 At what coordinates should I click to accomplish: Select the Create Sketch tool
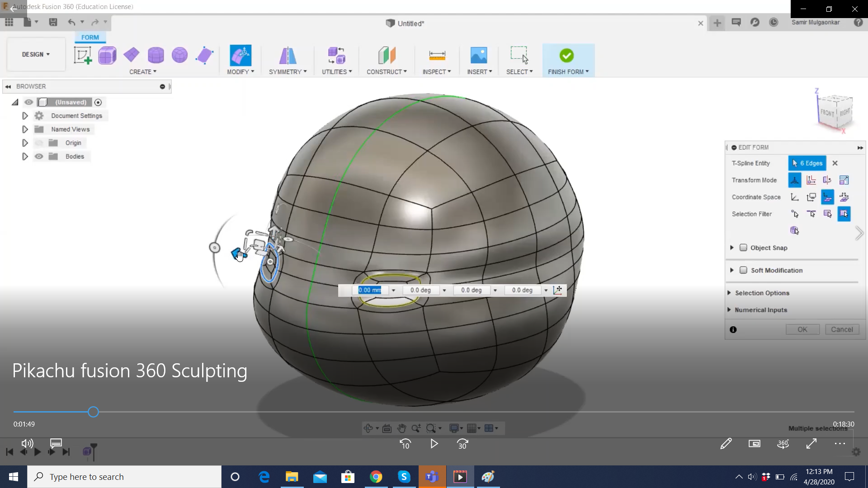click(x=83, y=56)
